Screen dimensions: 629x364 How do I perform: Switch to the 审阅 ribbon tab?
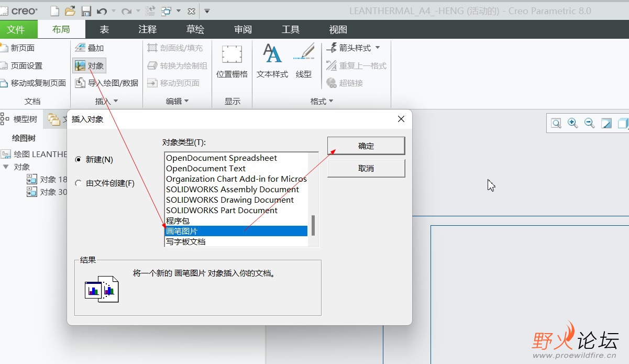(243, 29)
